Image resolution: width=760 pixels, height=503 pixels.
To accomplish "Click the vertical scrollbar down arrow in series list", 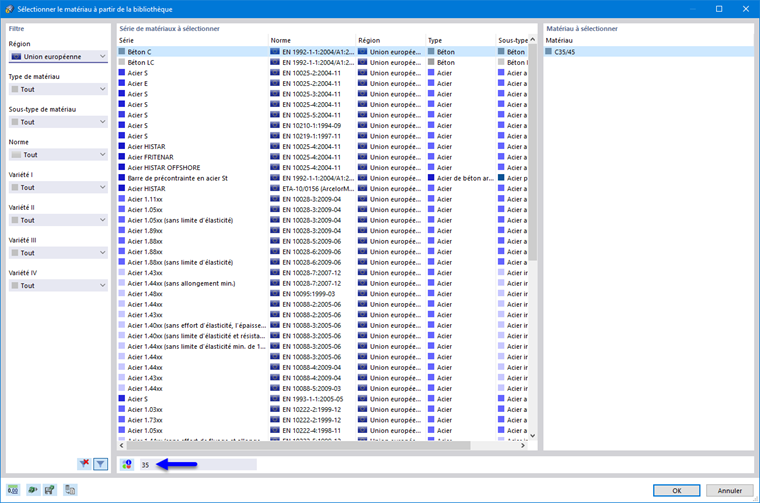I will point(533,435).
